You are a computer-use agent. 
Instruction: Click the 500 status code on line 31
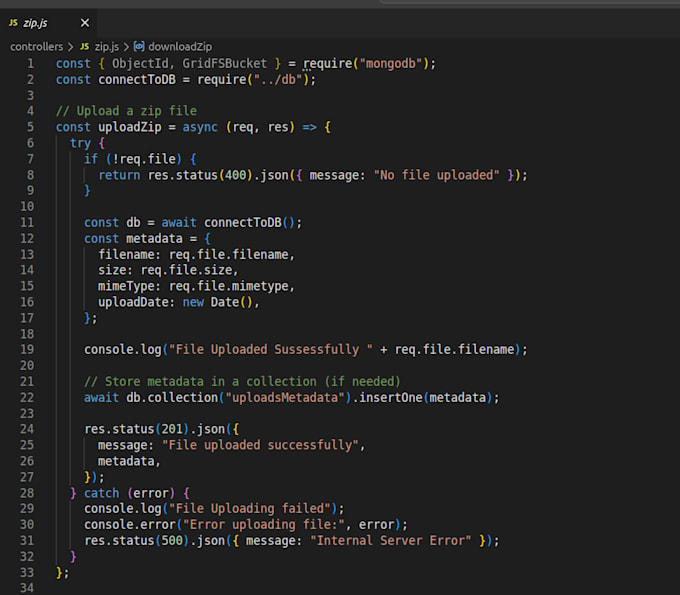[172, 541]
